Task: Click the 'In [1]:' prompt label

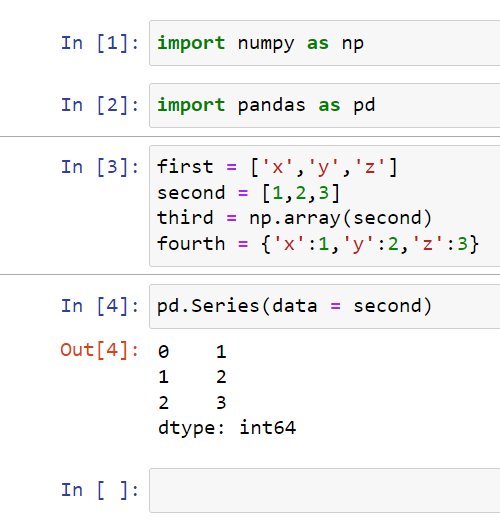Action: pos(100,43)
